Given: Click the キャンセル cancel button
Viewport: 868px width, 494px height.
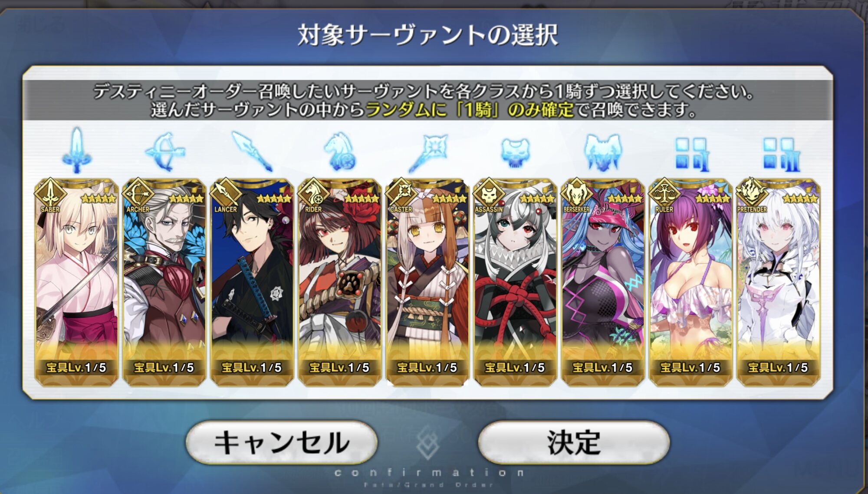Looking at the screenshot, I should click(x=282, y=442).
